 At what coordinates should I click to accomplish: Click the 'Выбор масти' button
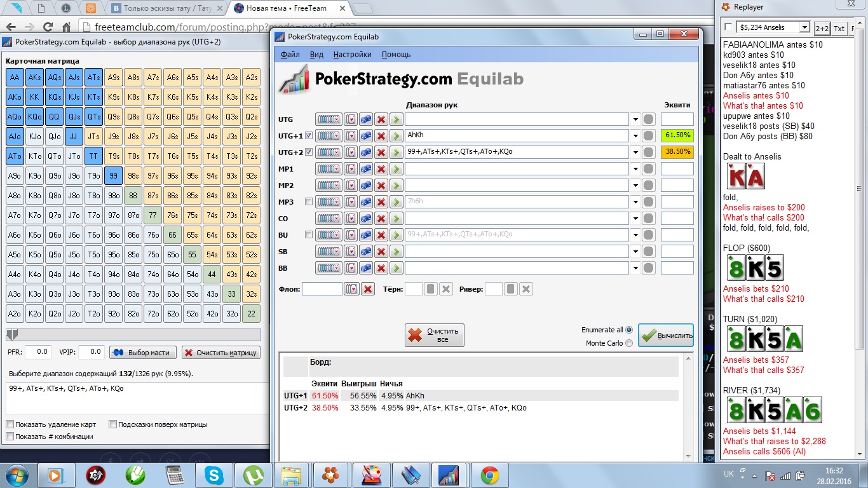pyautogui.click(x=142, y=353)
